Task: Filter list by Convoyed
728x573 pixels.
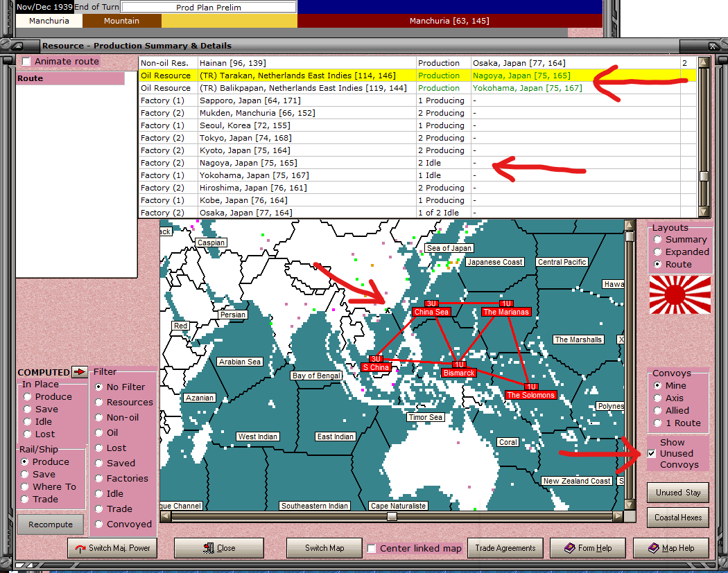Action: [99, 524]
